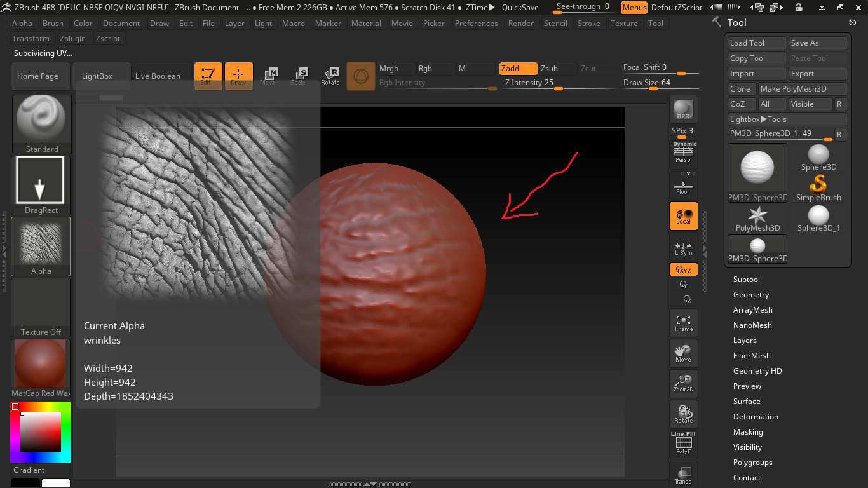
Task: Activate the Scale tool icon
Action: [x=299, y=75]
